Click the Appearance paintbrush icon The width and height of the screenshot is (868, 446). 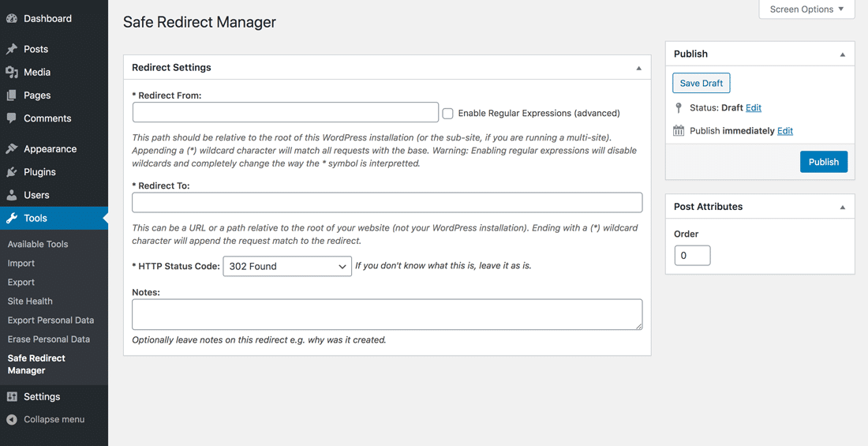[12, 149]
